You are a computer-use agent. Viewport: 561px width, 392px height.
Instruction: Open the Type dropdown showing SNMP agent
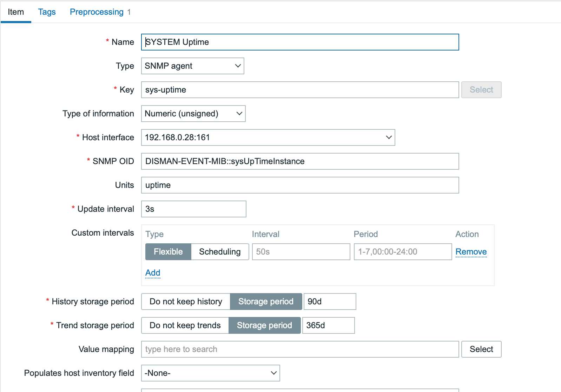point(192,66)
